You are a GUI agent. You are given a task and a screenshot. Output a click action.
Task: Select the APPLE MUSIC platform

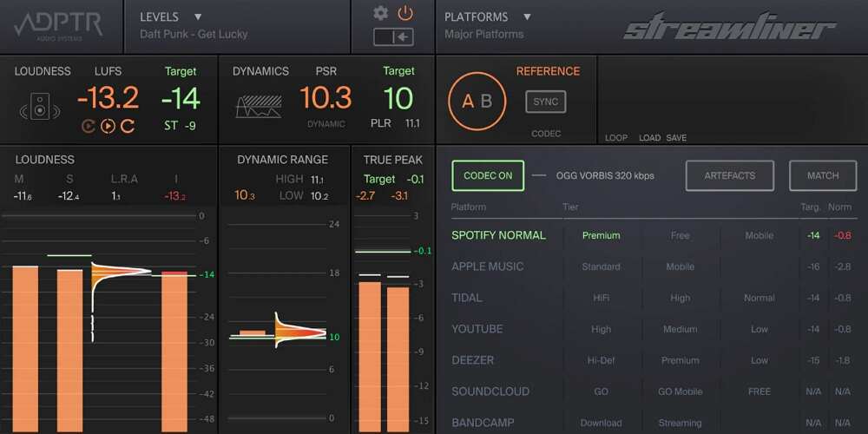[x=487, y=266]
